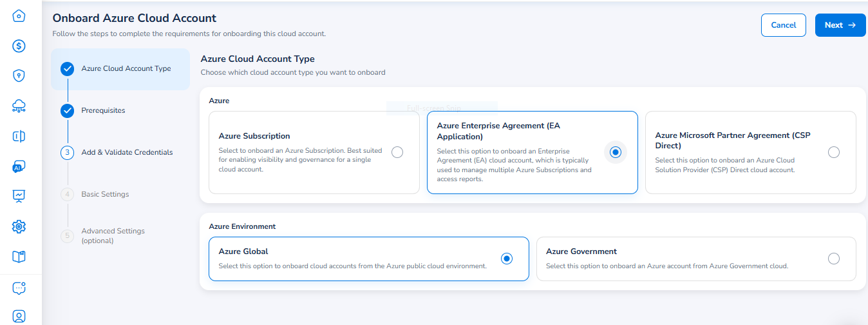The width and height of the screenshot is (868, 325).
Task: Select the Azure Subscription radio button
Action: click(x=397, y=152)
